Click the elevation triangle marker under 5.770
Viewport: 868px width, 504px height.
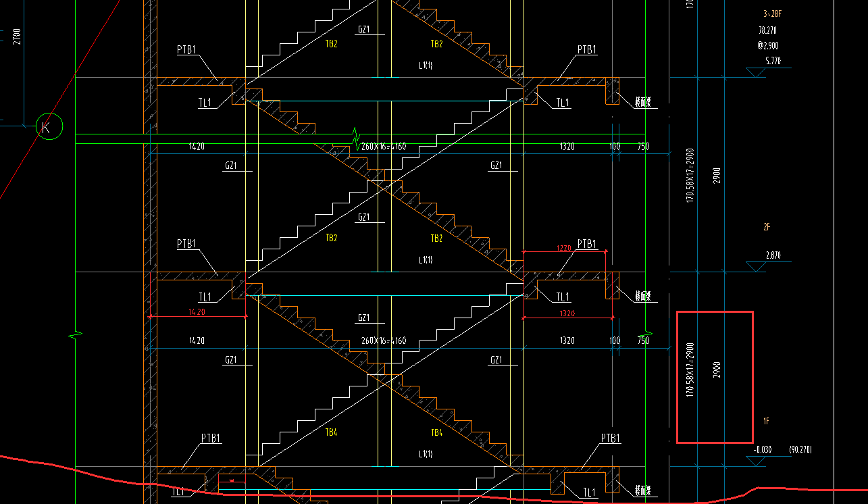tap(756, 72)
